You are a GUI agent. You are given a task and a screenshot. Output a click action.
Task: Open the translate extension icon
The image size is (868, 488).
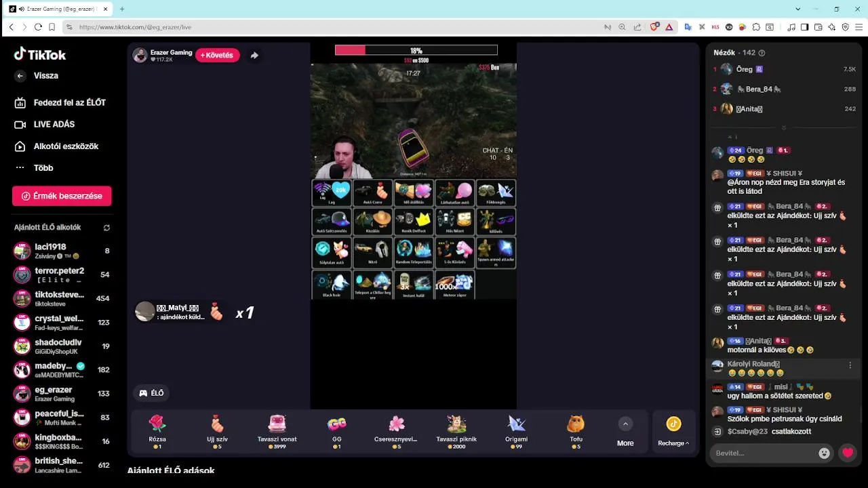coord(688,27)
